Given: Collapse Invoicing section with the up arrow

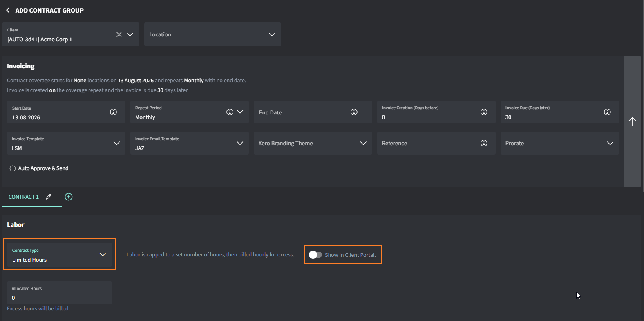Looking at the screenshot, I should point(632,121).
